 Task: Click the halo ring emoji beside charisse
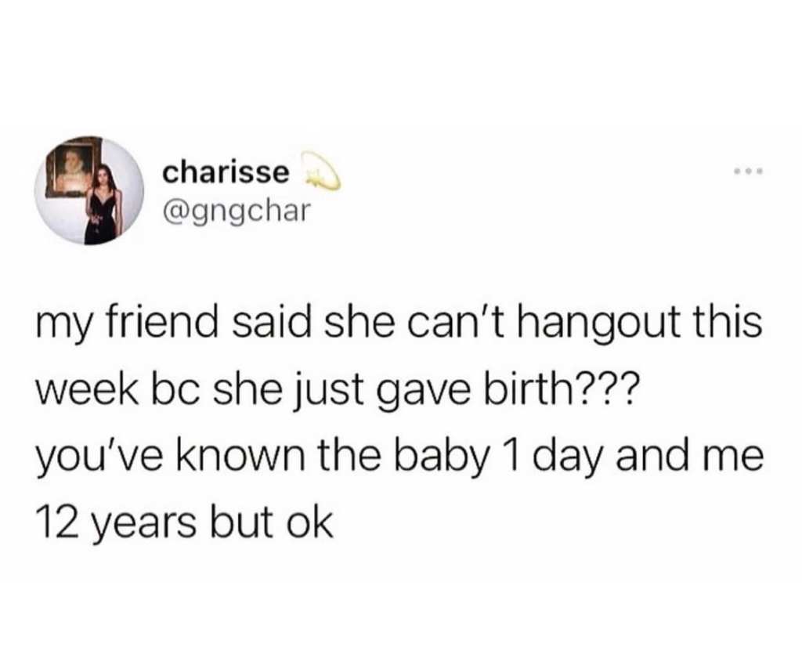[x=320, y=172]
